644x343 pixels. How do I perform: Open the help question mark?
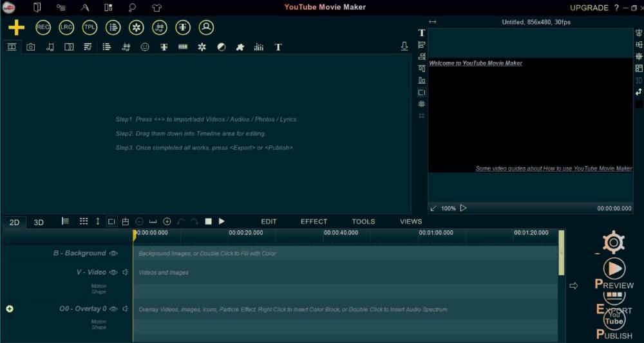click(x=616, y=8)
